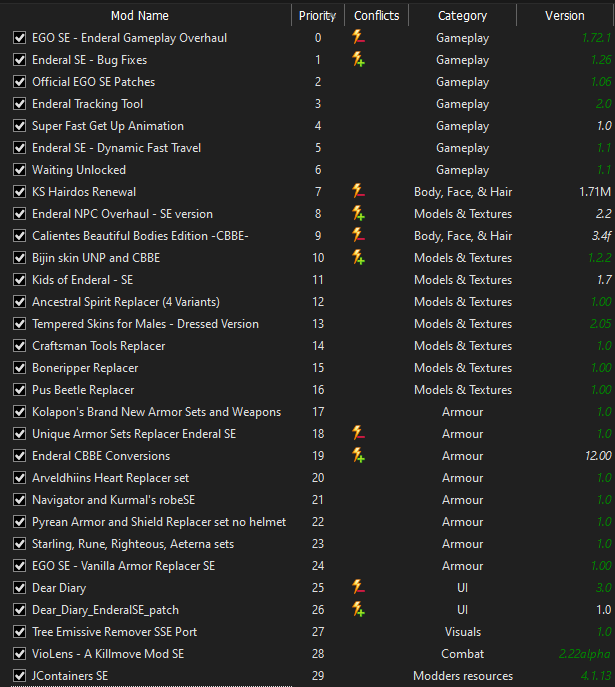This screenshot has width=615, height=687.
Task: Click UI category in Dear Diary row
Action: [x=463, y=588]
